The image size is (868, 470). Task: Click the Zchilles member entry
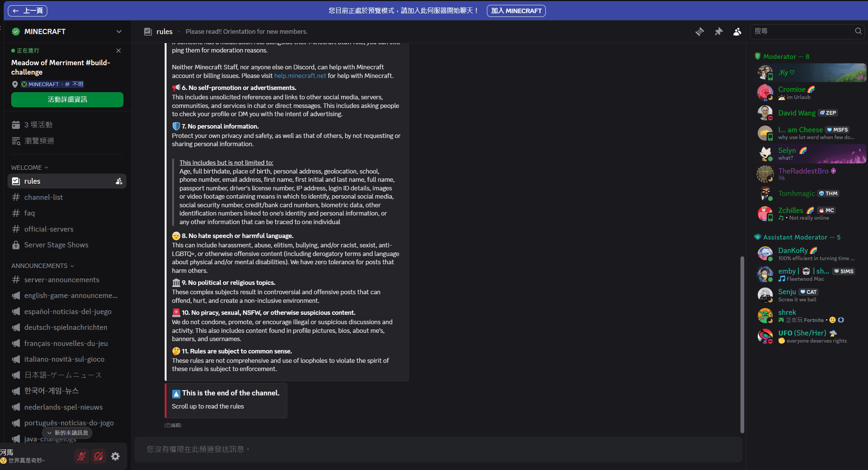810,214
